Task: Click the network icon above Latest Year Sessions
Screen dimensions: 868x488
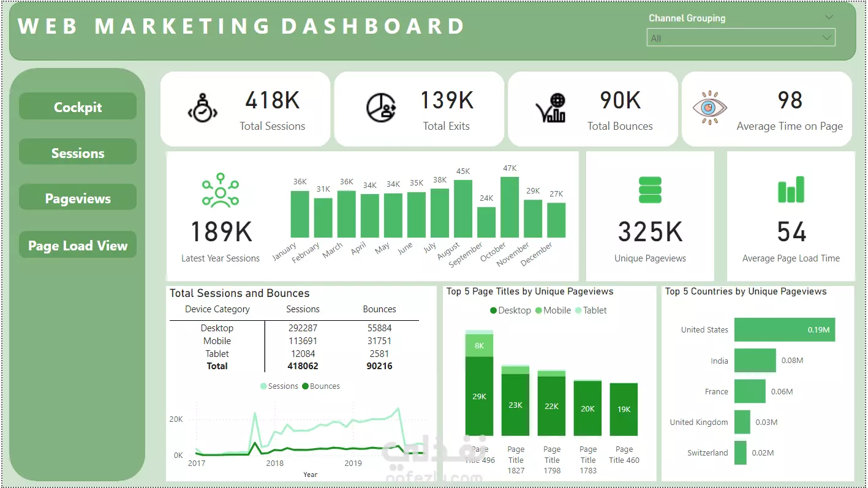Action: (221, 190)
